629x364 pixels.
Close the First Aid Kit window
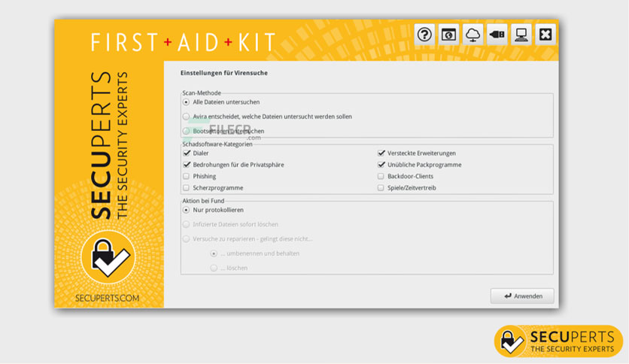[x=545, y=35]
